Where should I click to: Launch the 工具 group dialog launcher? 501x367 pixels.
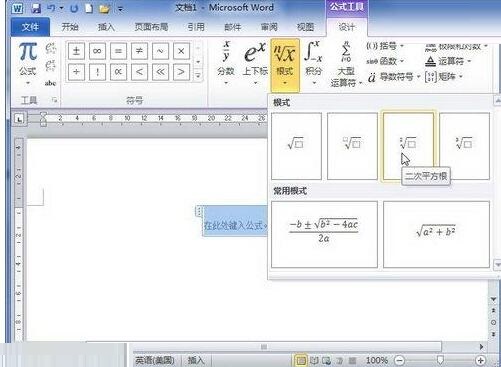(54, 100)
